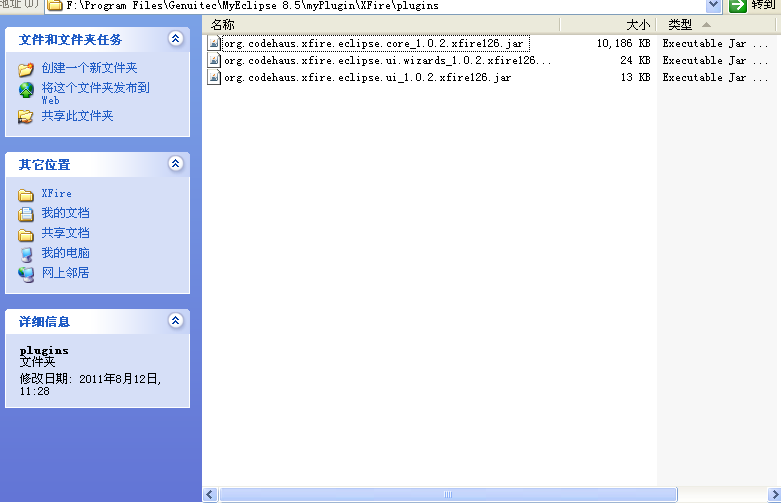The width and height of the screenshot is (781, 503).
Task: Click the 详细信息 panel title
Action: (x=44, y=322)
